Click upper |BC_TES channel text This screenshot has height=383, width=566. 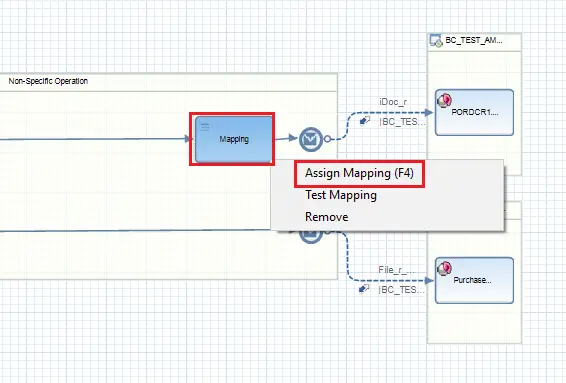(x=402, y=122)
